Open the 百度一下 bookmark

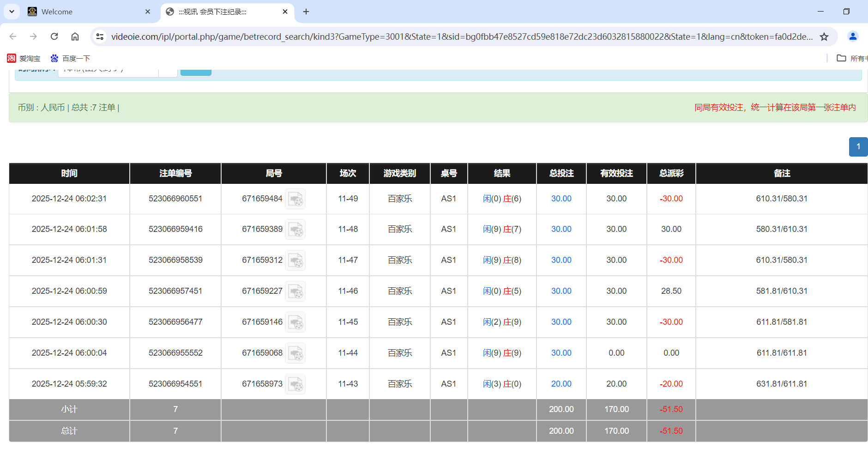pos(70,58)
